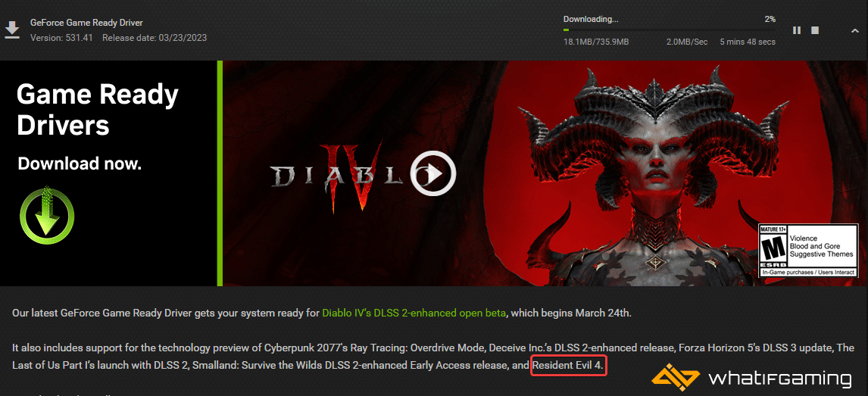This screenshot has width=868, height=396.
Task: Click the Version: 531.41 text
Action: coord(61,38)
